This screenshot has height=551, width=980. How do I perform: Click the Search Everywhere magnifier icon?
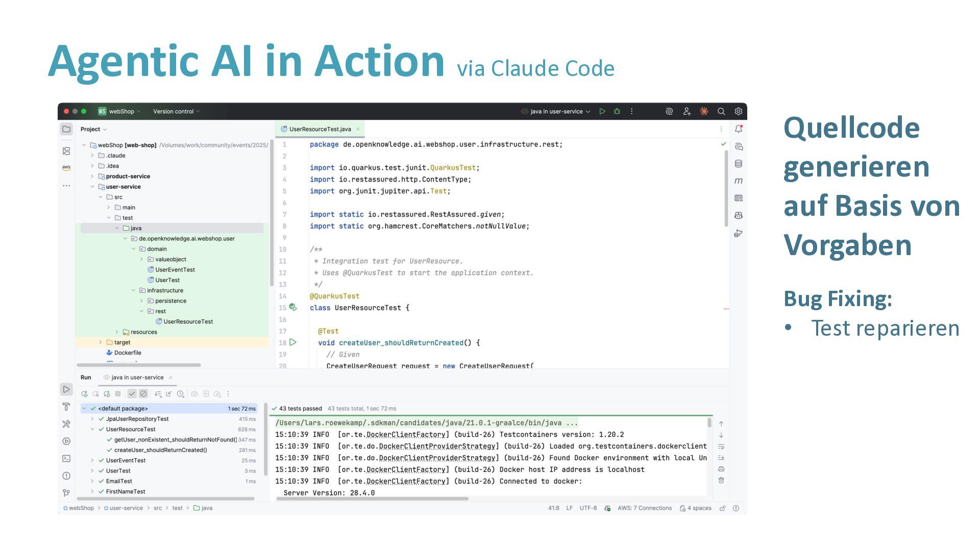pos(721,111)
